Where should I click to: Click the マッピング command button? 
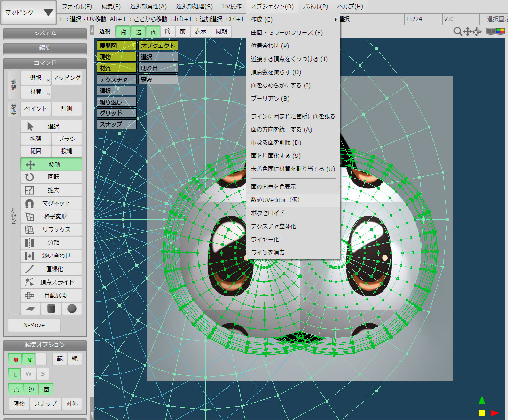coord(67,78)
